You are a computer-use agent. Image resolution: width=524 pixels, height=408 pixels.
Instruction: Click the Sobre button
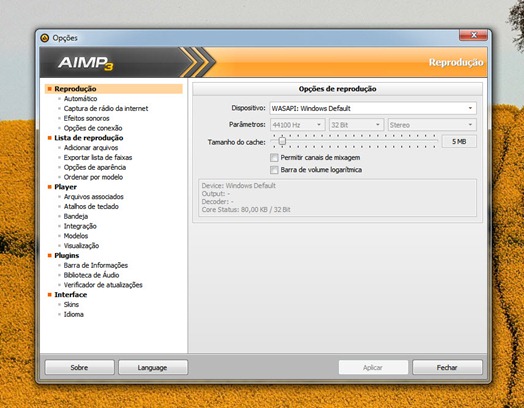pyautogui.click(x=79, y=367)
